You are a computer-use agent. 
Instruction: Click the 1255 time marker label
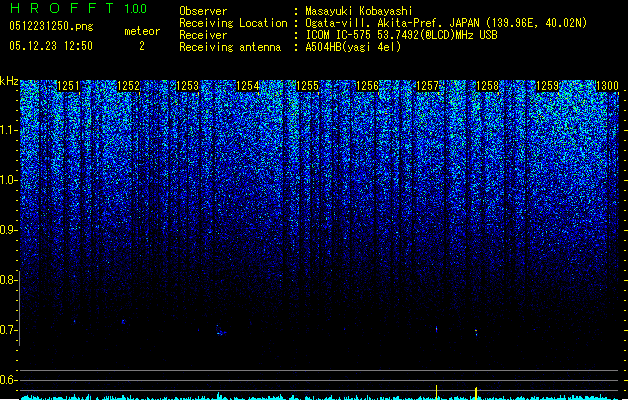click(x=307, y=86)
